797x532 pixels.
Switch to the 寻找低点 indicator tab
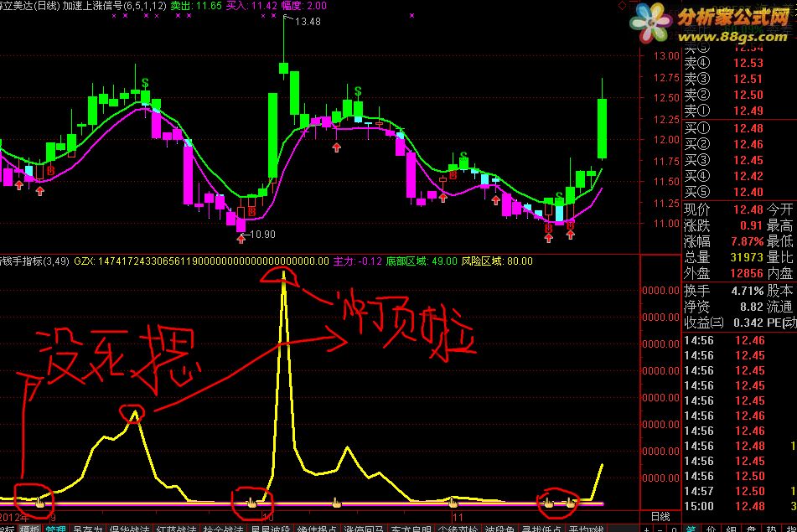click(x=542, y=529)
